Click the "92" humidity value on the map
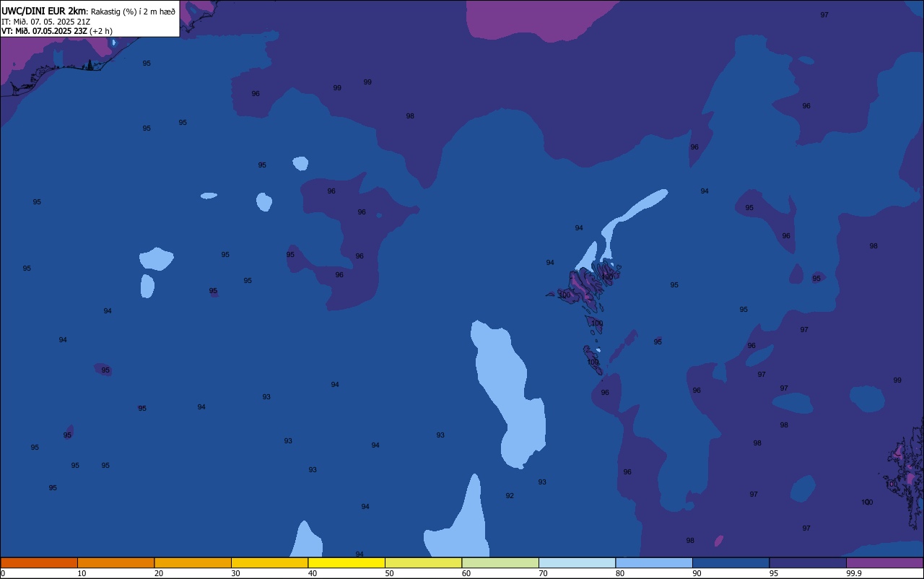Image resolution: width=924 pixels, height=579 pixels. pyautogui.click(x=510, y=496)
